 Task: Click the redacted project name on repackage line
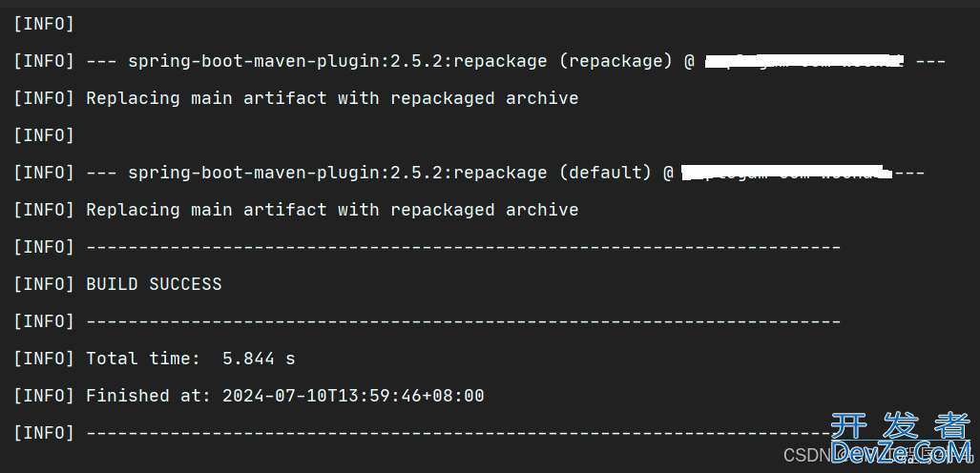[805, 61]
